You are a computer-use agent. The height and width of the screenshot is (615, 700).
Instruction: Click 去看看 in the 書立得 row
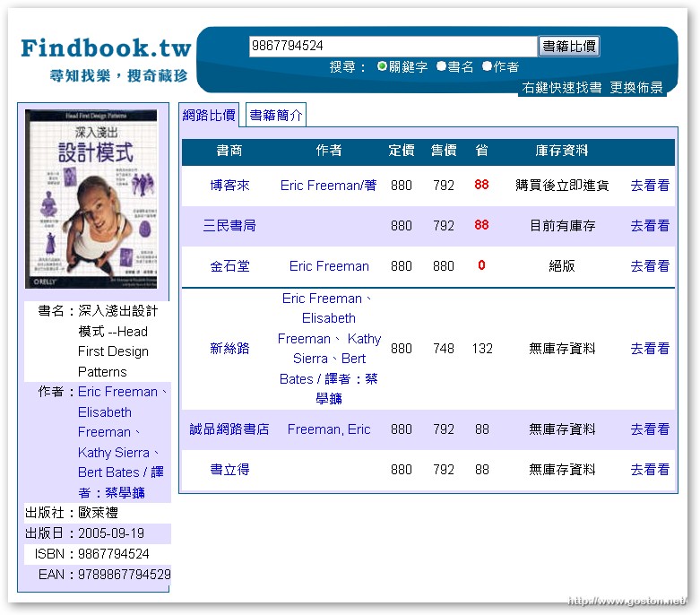coord(650,470)
